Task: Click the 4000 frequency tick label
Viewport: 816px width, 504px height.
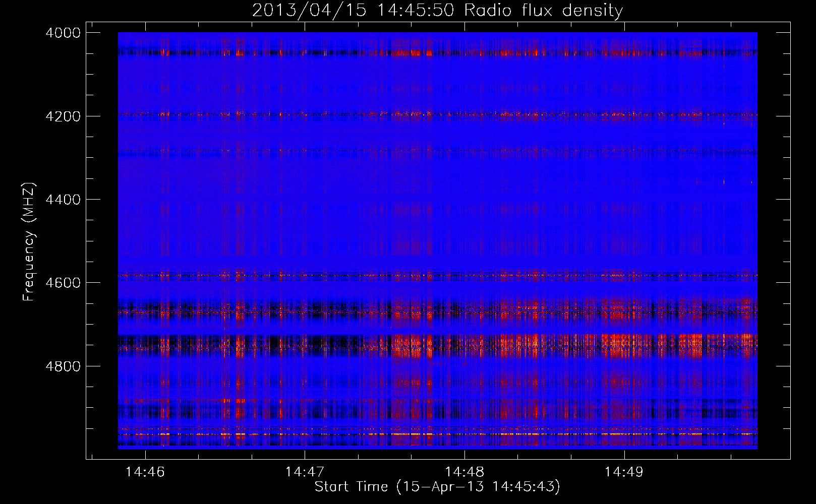Action: pyautogui.click(x=63, y=33)
